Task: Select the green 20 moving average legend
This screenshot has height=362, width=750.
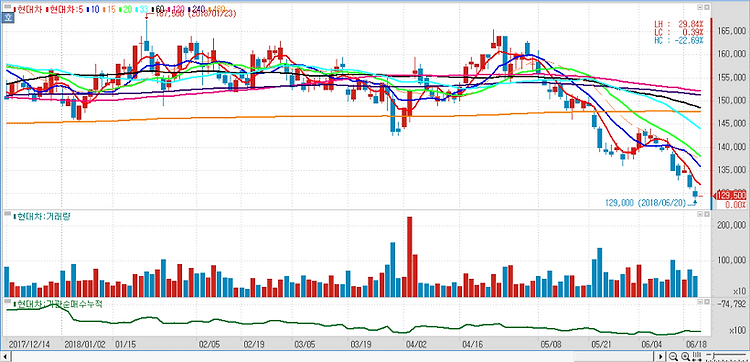Action: (126, 10)
